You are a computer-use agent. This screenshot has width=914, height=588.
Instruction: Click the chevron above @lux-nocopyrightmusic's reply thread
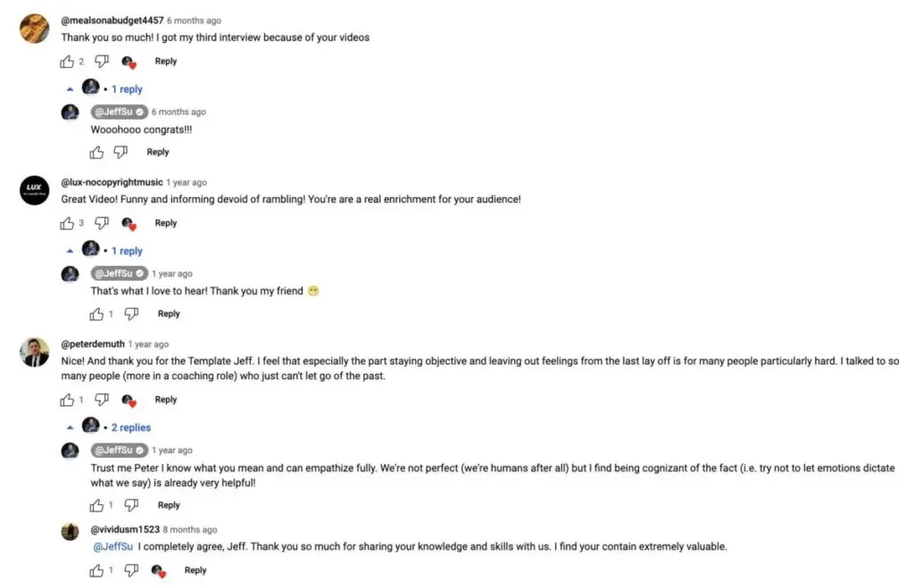[71, 251]
